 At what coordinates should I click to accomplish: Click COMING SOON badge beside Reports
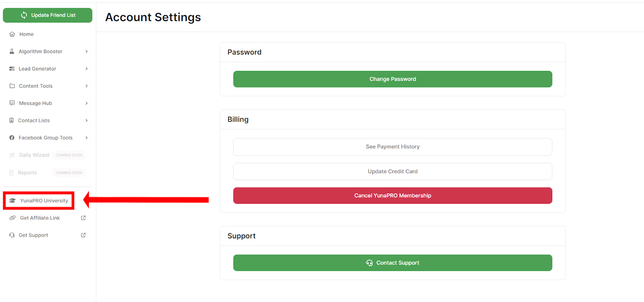(69, 173)
